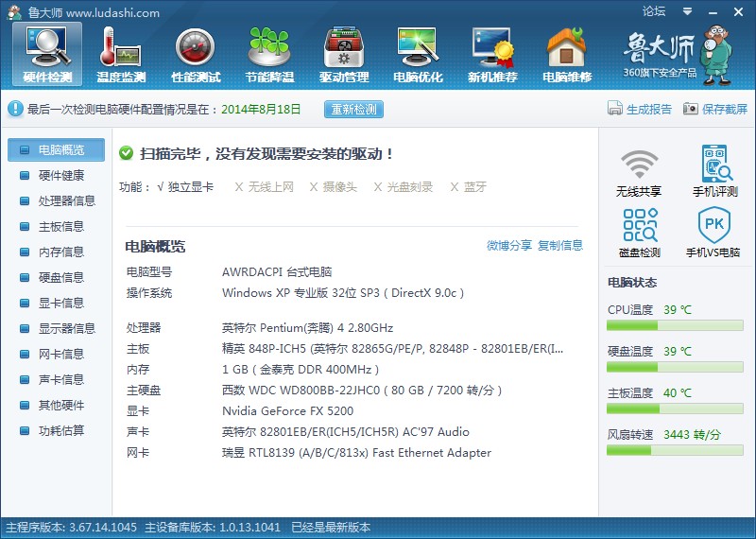Click the 已经是最新版本 status text
This screenshot has width=756, height=539.
point(331,527)
